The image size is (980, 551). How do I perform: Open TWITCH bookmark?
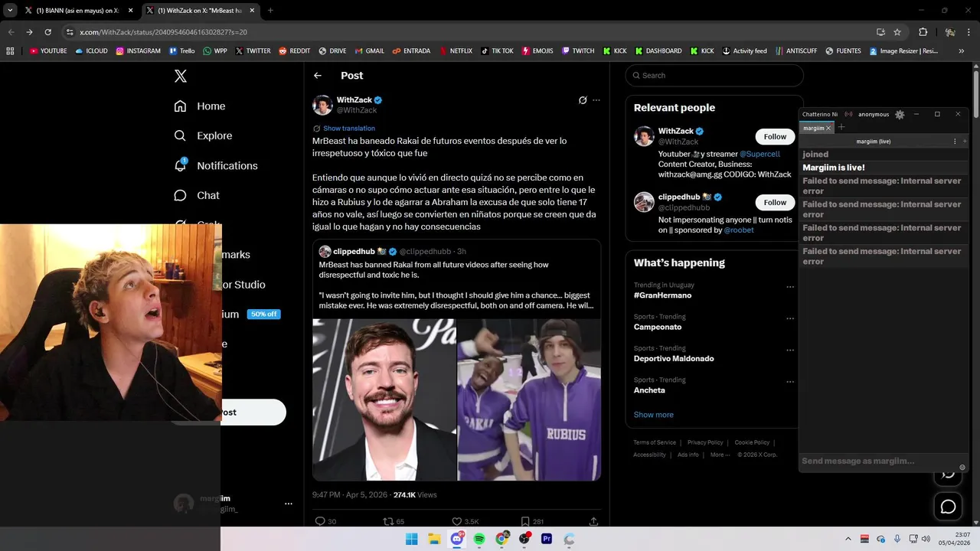tap(578, 51)
